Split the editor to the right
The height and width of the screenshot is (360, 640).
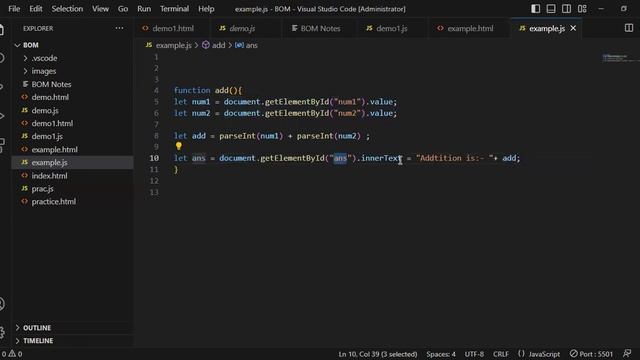[x=629, y=28]
